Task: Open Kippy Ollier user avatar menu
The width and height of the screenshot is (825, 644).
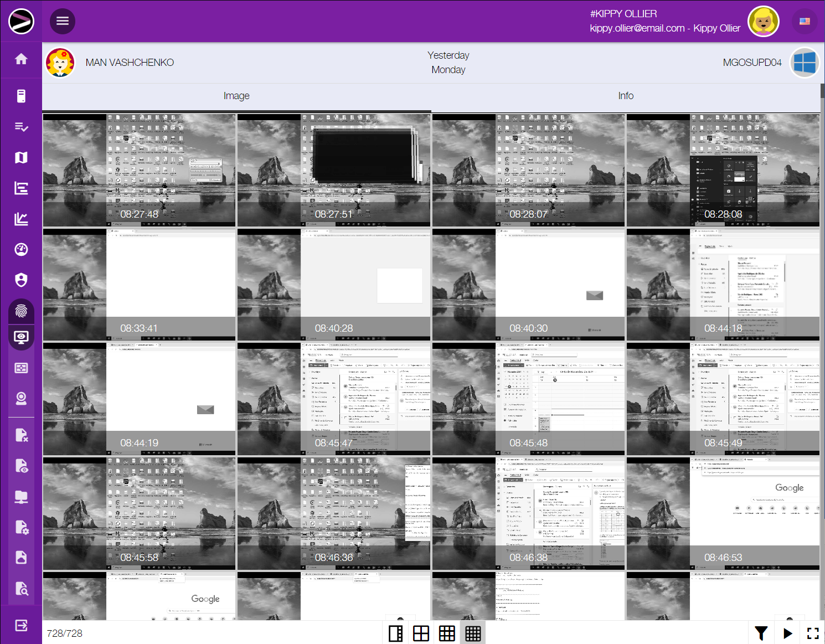Action: [763, 22]
